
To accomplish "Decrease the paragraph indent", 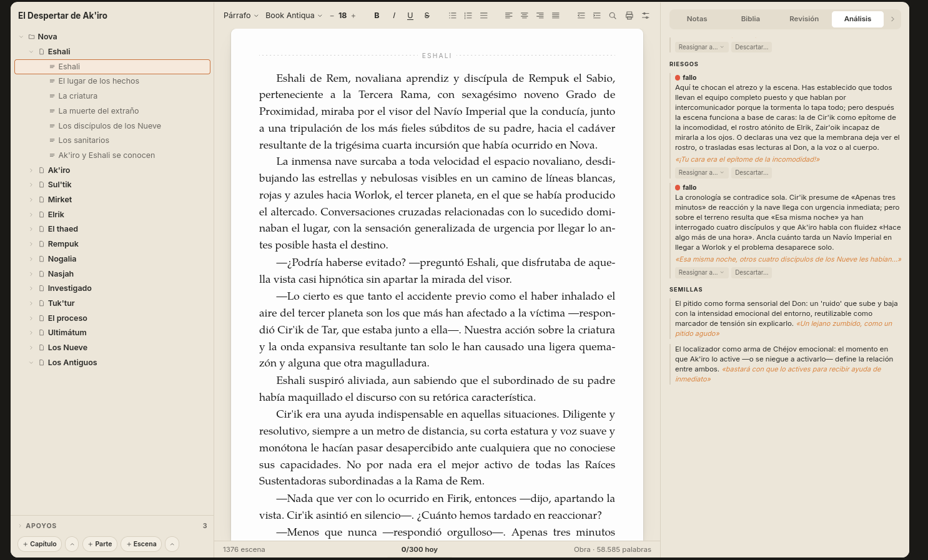I will point(581,16).
